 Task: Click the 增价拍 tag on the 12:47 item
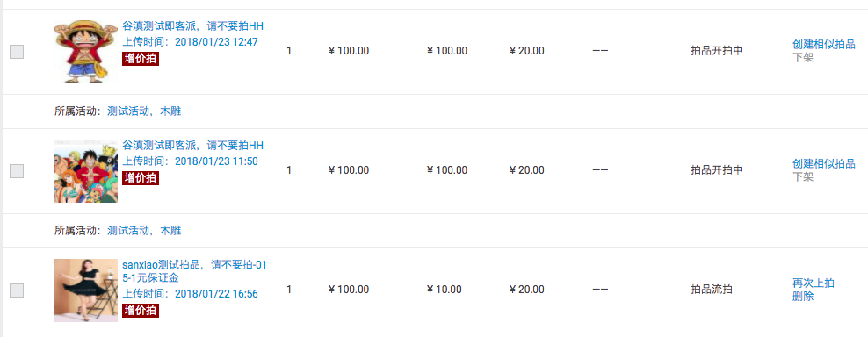click(141, 59)
